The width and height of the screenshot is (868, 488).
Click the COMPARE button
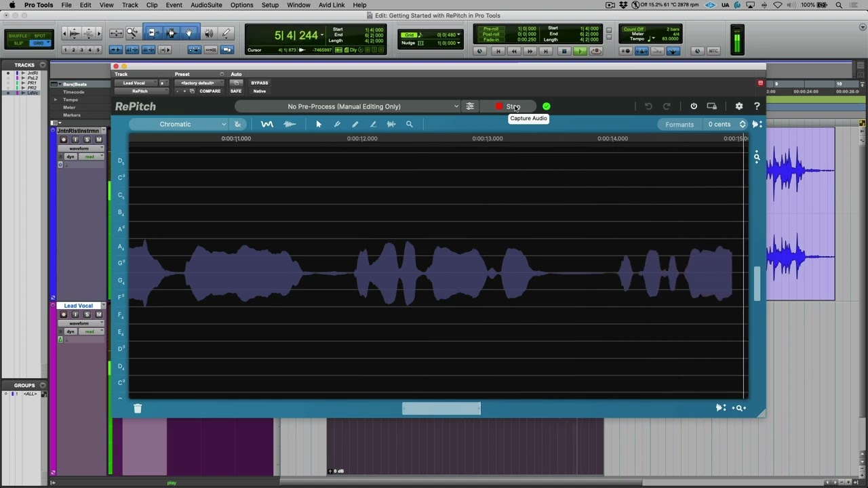[210, 91]
